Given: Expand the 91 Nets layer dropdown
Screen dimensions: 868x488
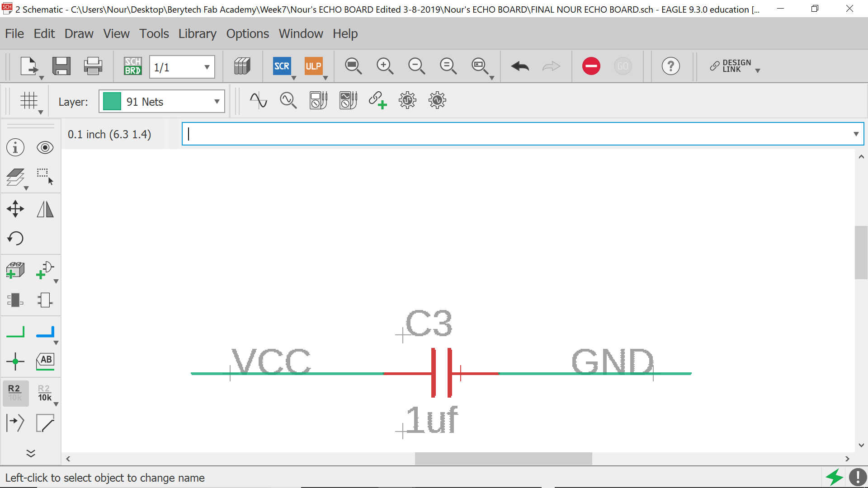Looking at the screenshot, I should pyautogui.click(x=217, y=102).
